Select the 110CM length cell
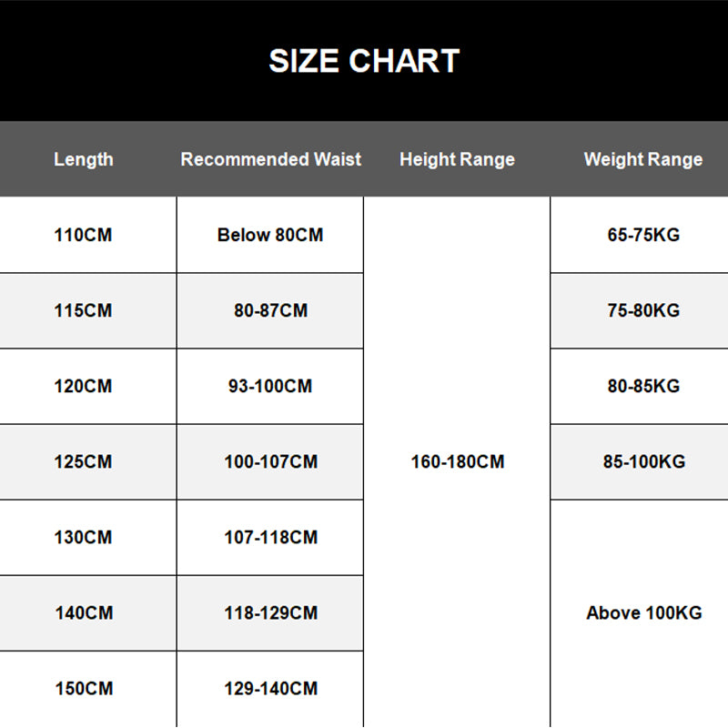This screenshot has width=728, height=728. tap(84, 235)
